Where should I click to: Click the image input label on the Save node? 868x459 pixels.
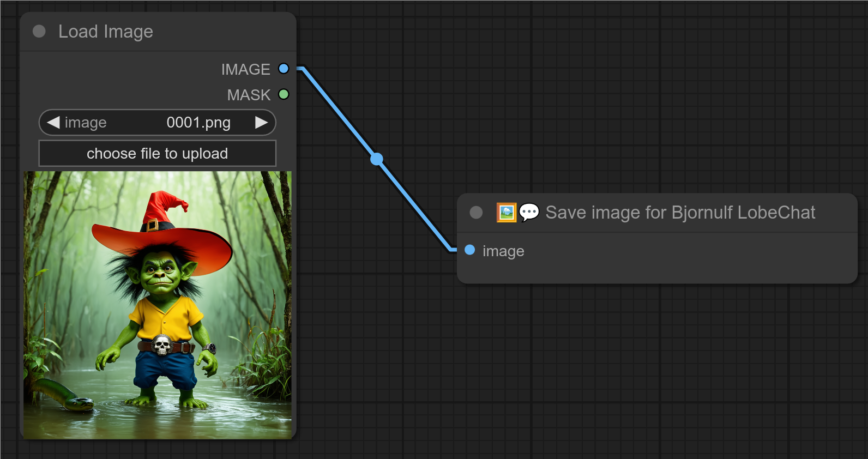click(x=503, y=251)
